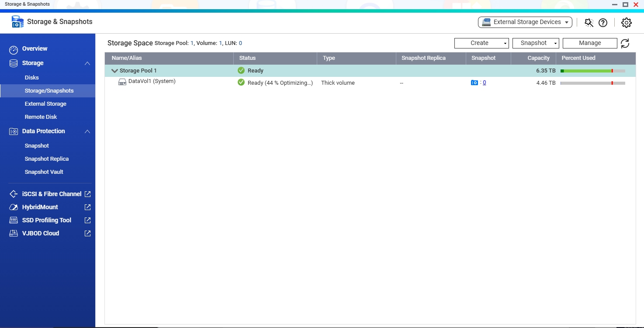644x328 pixels.
Task: Open the help question mark icon
Action: click(x=603, y=23)
